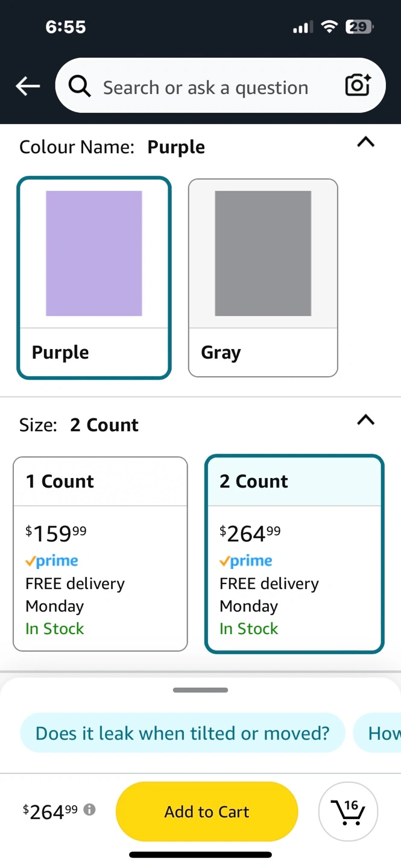The width and height of the screenshot is (401, 868).
Task: Tap the price info icon
Action: (x=90, y=810)
